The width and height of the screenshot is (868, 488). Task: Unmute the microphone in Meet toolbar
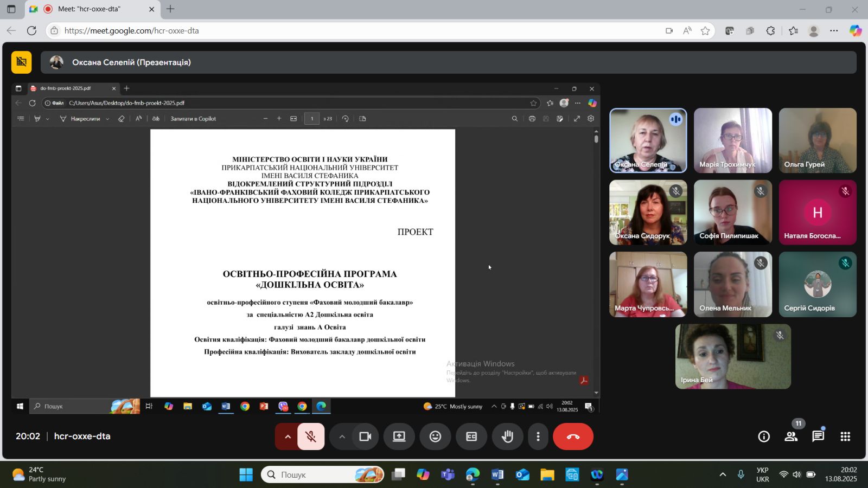click(x=311, y=436)
